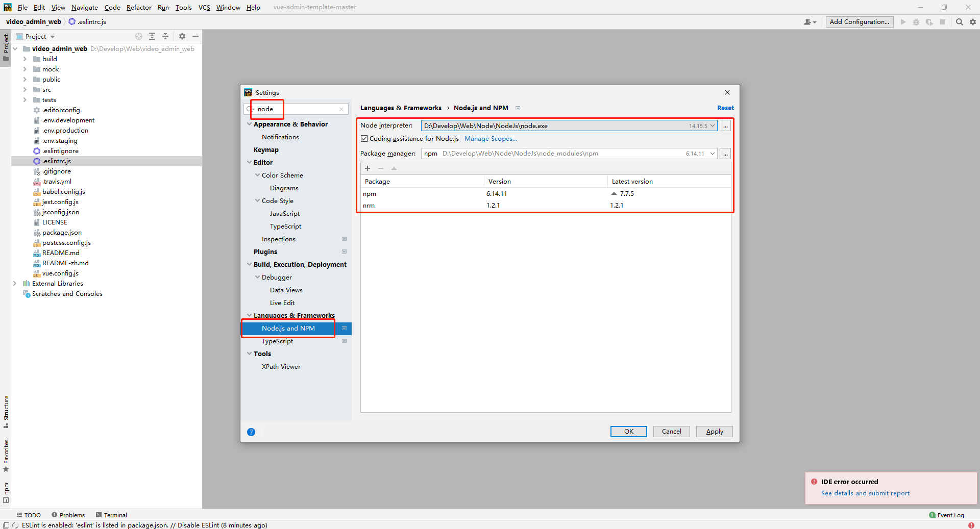980x529 pixels.
Task: Expand External Libraries node
Action: point(15,284)
